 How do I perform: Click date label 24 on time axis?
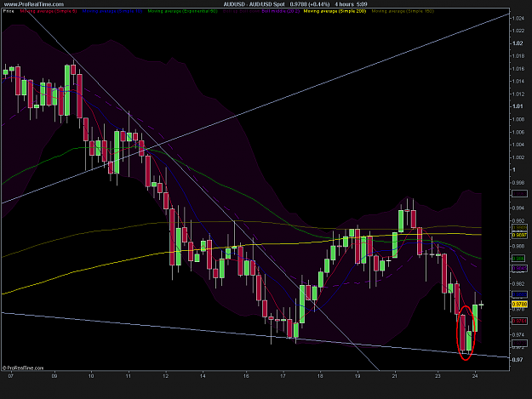pos(475,376)
